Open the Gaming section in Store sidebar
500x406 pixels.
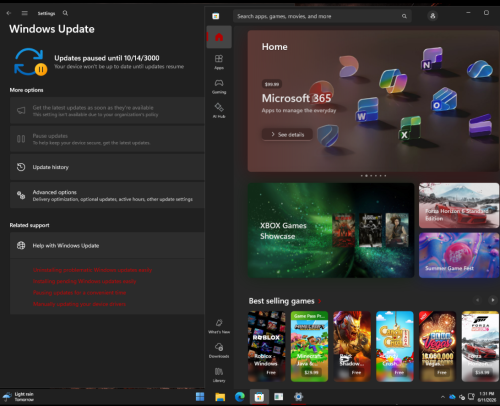pos(219,86)
